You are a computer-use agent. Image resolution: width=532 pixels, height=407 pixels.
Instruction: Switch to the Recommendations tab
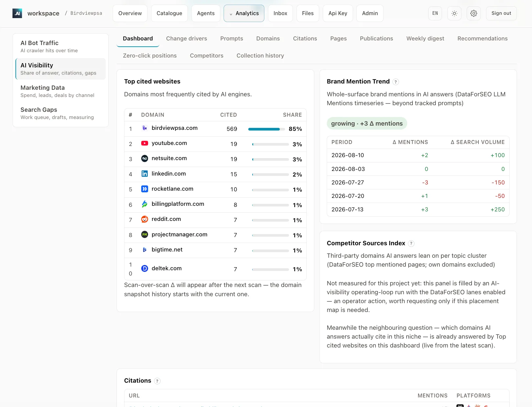click(482, 38)
